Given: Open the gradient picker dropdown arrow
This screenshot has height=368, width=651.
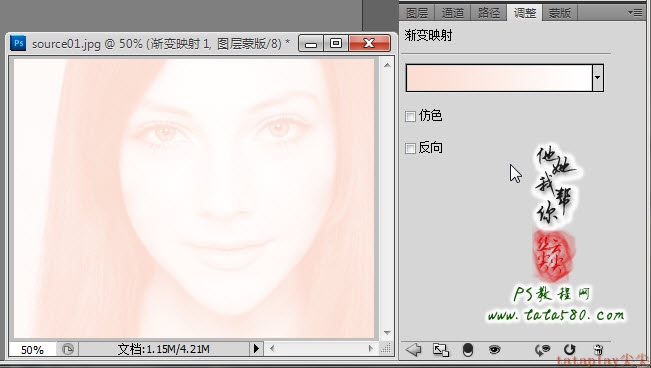Looking at the screenshot, I should [597, 78].
